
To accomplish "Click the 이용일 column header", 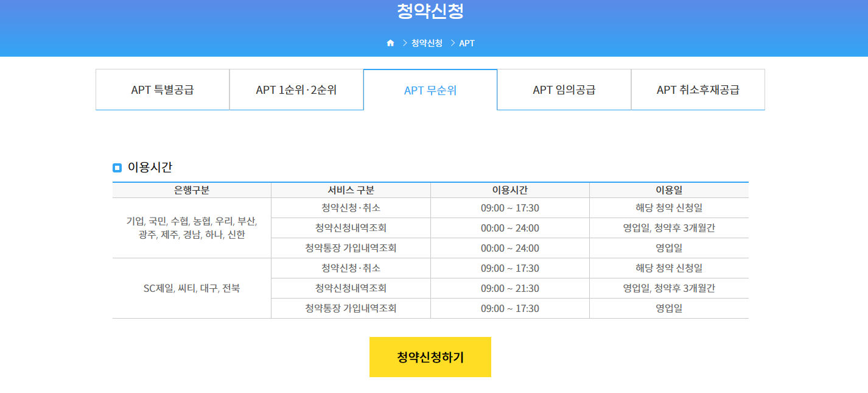I will (669, 189).
